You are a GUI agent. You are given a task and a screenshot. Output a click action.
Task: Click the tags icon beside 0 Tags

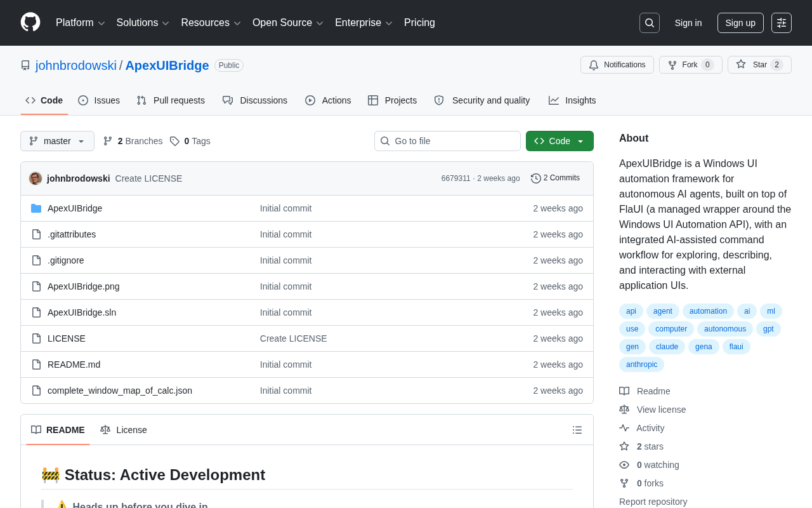click(x=174, y=141)
